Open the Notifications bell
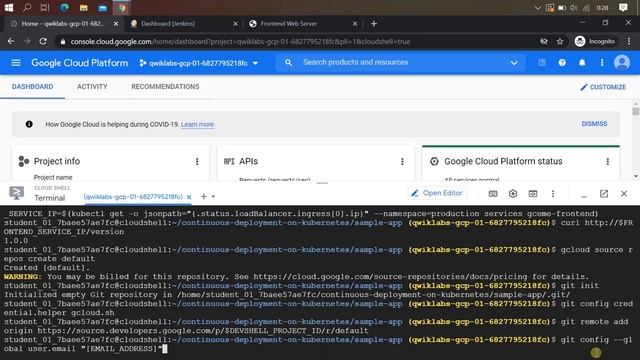 click(x=582, y=63)
